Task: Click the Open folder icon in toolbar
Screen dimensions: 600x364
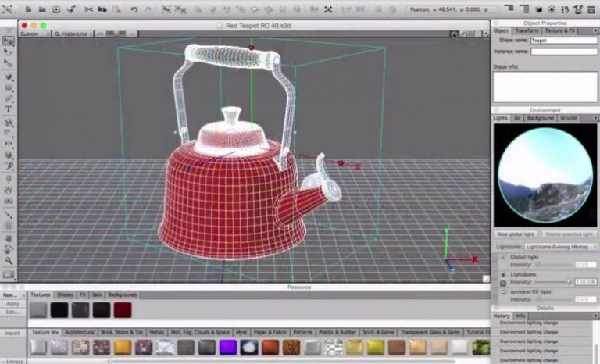Action: click(x=40, y=10)
